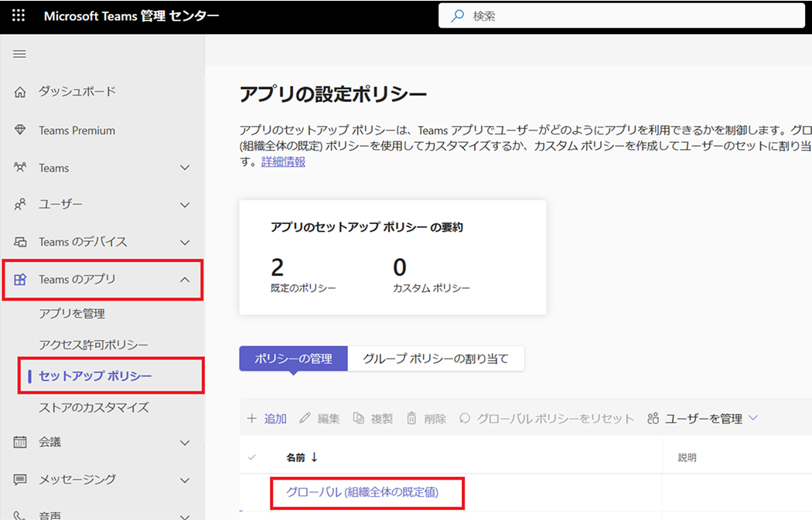Image resolution: width=812 pixels, height=520 pixels.
Task: Open the グローバル (組織全体の既定値) policy
Action: coord(363,492)
